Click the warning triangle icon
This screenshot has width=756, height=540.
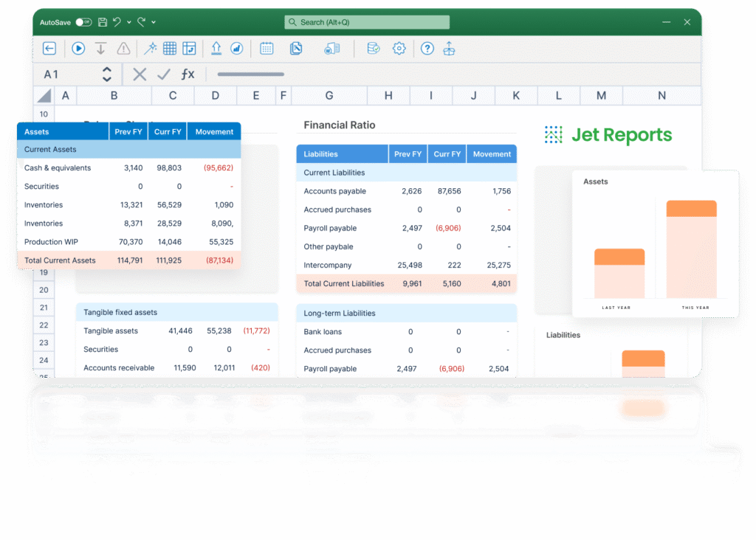[x=123, y=49]
